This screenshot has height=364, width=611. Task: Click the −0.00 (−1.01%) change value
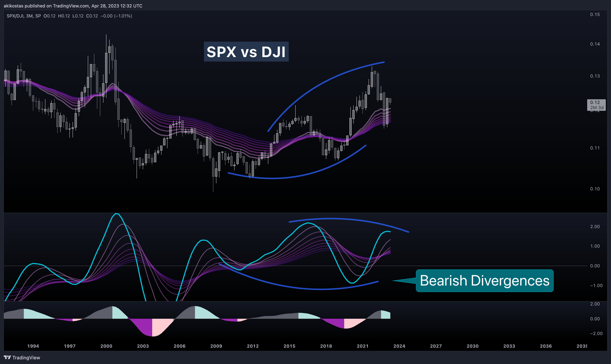116,16
